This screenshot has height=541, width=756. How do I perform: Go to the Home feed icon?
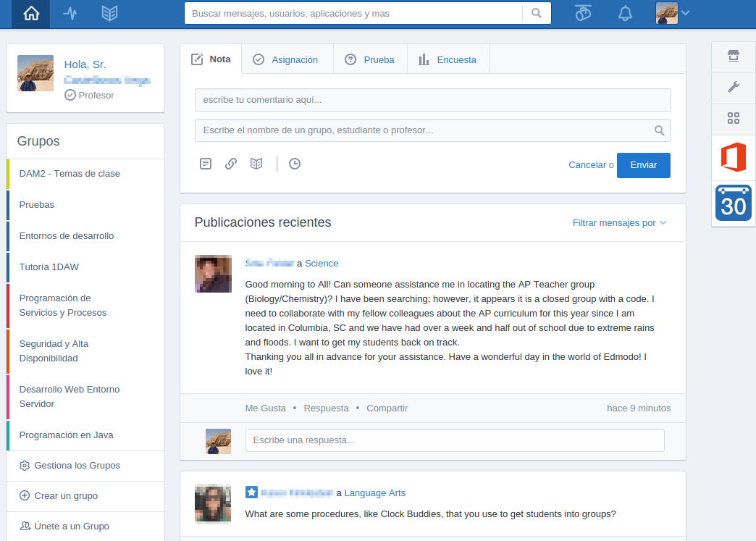[31, 14]
